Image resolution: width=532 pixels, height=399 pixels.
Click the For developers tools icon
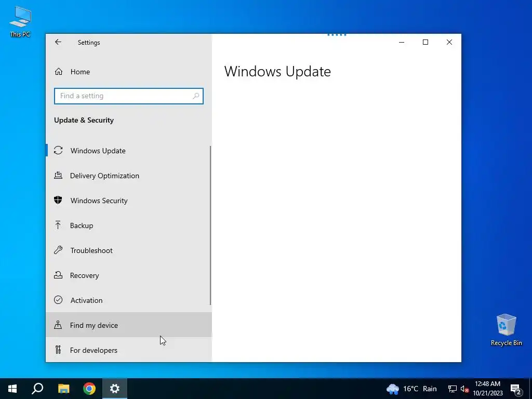tap(58, 350)
